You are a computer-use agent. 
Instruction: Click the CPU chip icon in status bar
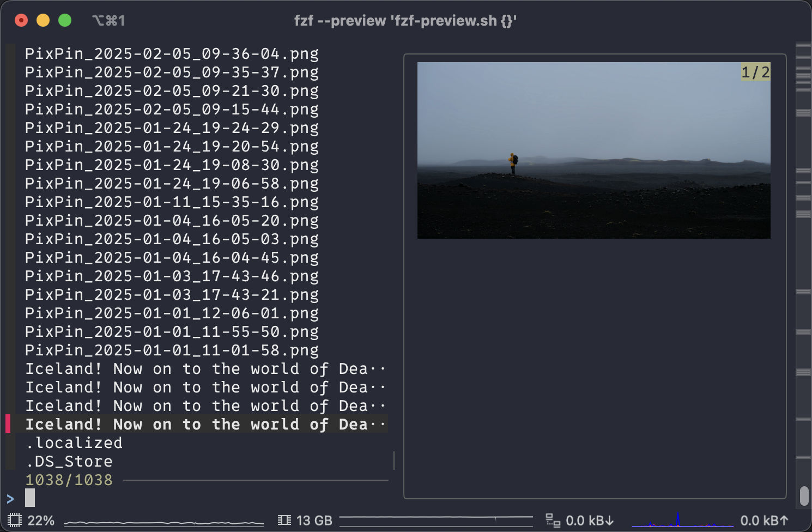(15, 520)
